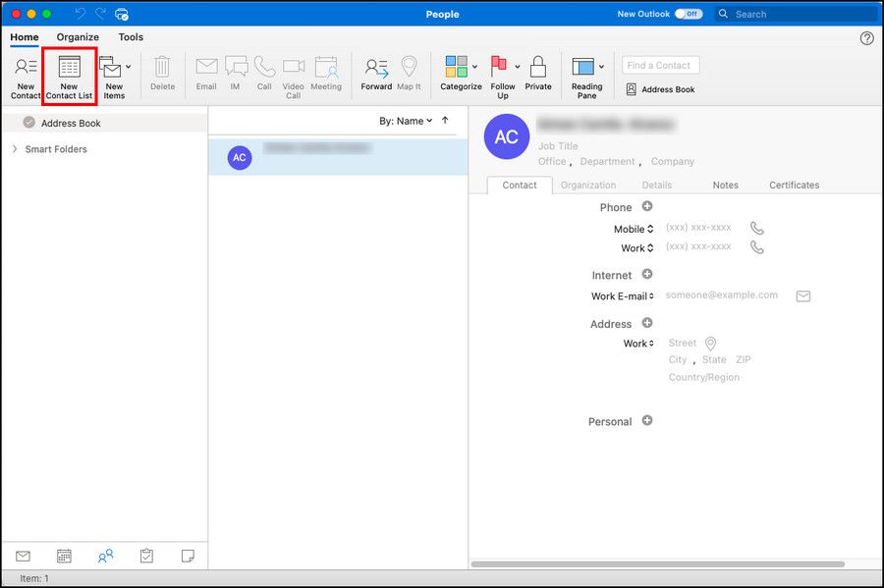The width and height of the screenshot is (884, 588).
Task: Open the Notes tab of contact
Action: (725, 185)
